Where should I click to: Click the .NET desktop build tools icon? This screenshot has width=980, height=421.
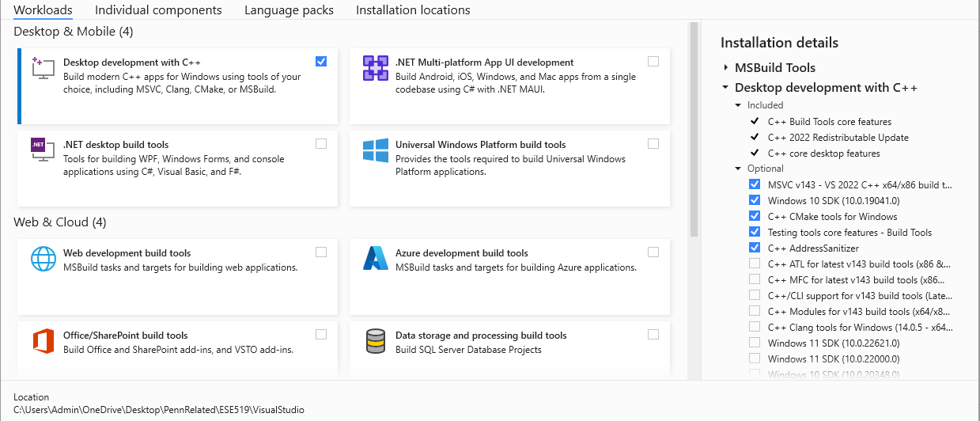click(42, 150)
